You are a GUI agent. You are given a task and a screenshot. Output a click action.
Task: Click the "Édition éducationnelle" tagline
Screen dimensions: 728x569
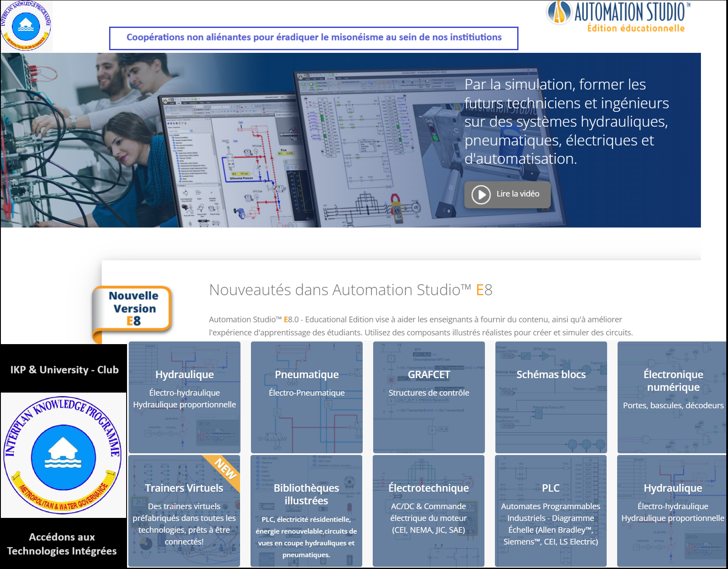click(x=635, y=28)
